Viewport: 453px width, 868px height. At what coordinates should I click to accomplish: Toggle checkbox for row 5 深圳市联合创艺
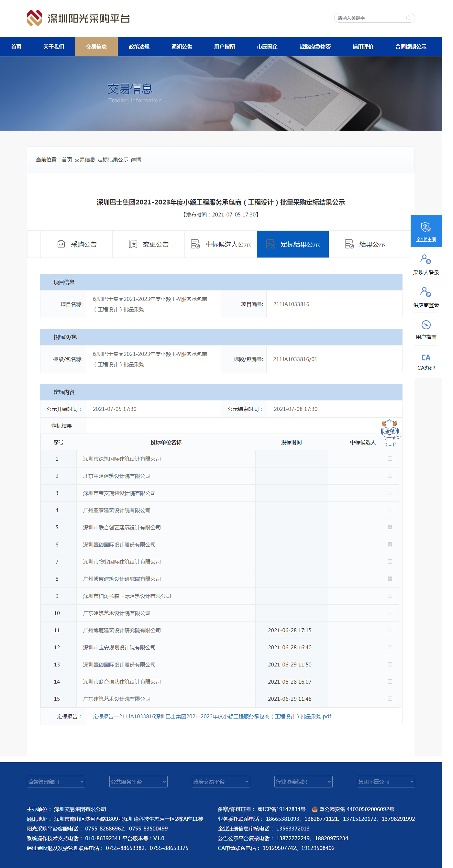point(390,527)
